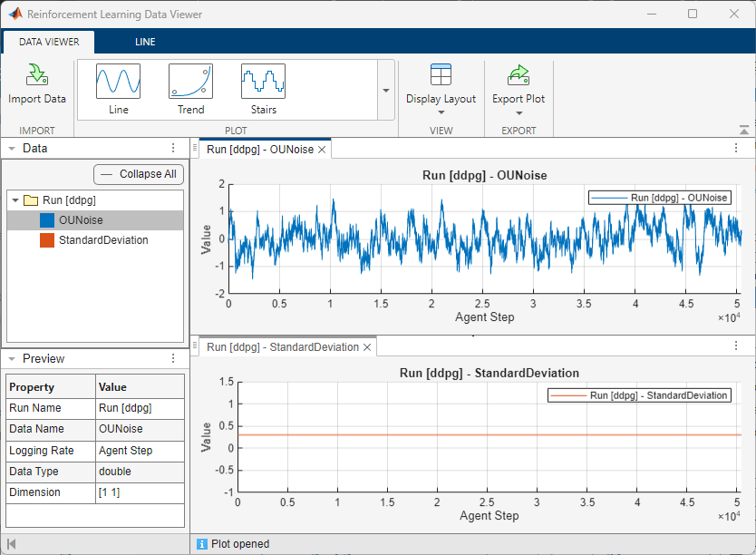Collapse the Data panel section
This screenshot has width=756, height=555.
tap(11, 149)
